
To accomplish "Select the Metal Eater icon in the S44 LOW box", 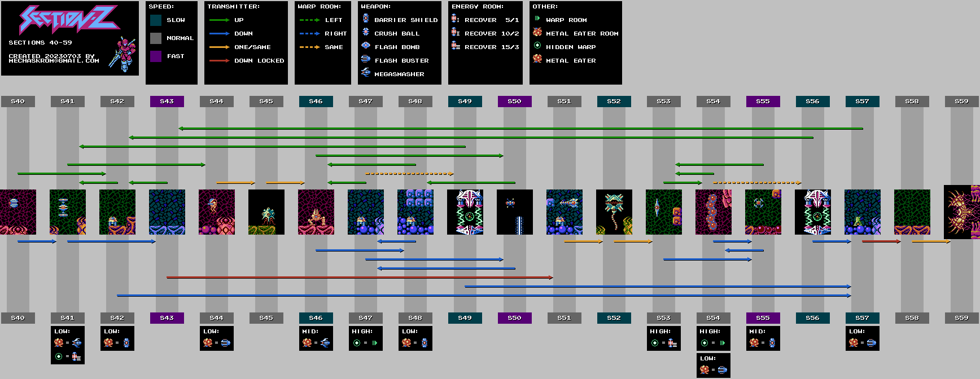I will pyautogui.click(x=208, y=342).
